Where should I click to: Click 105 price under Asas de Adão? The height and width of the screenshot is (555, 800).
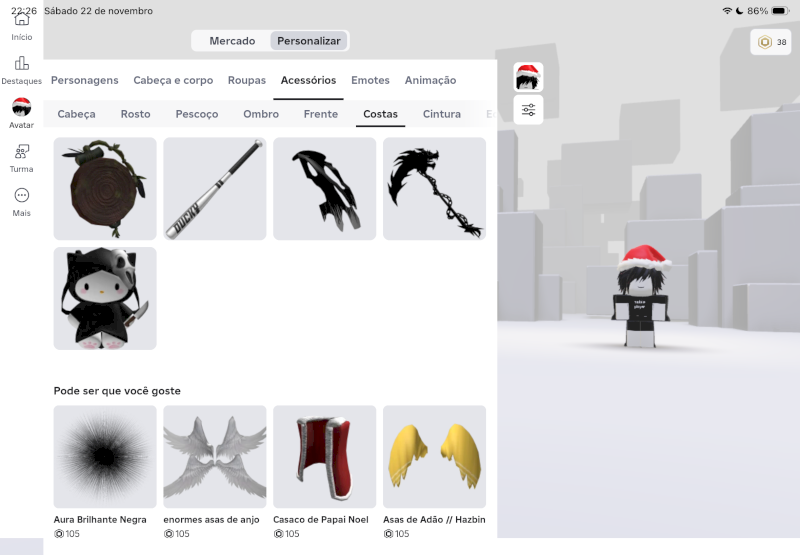coord(396,534)
